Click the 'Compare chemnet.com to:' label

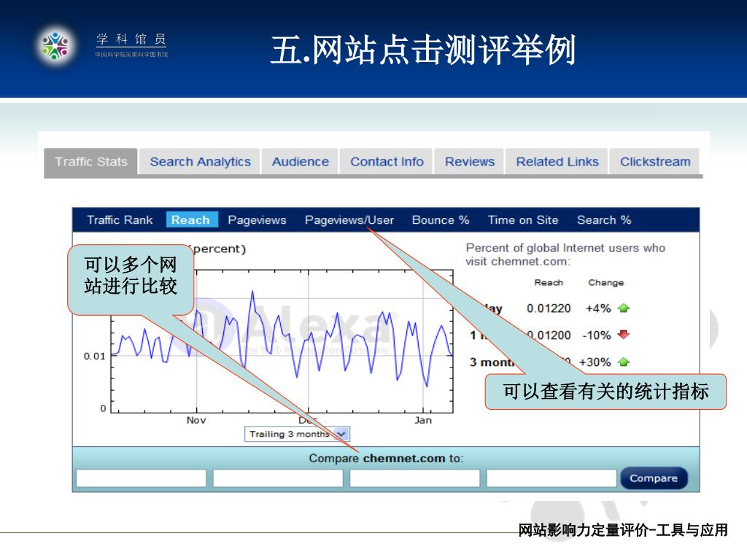[x=386, y=458]
